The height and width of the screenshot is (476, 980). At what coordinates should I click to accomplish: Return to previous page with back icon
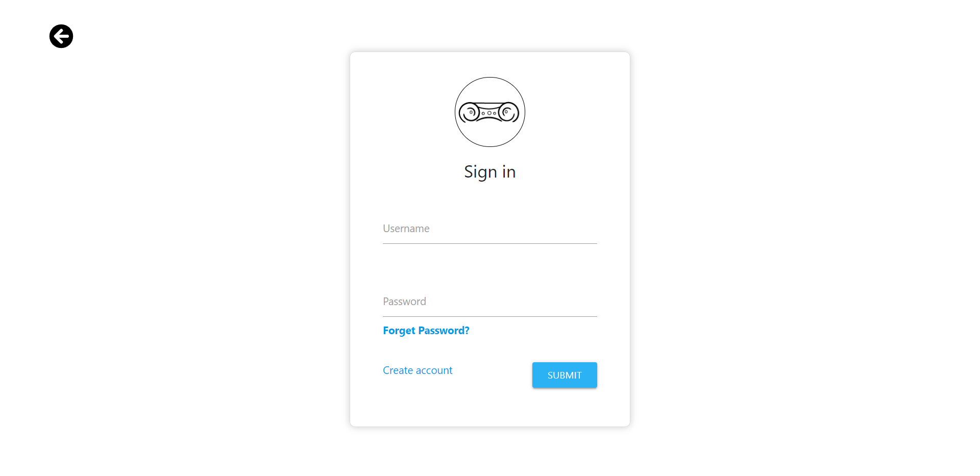[61, 36]
